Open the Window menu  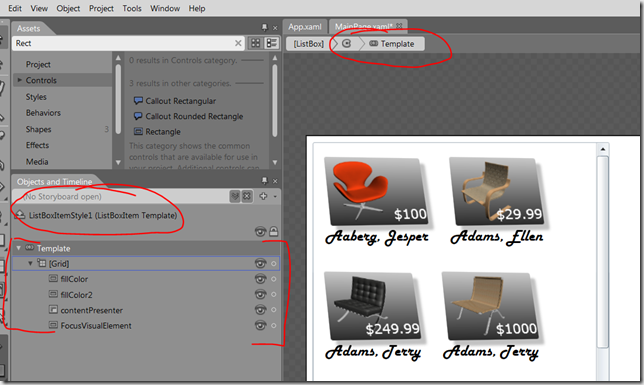point(165,8)
